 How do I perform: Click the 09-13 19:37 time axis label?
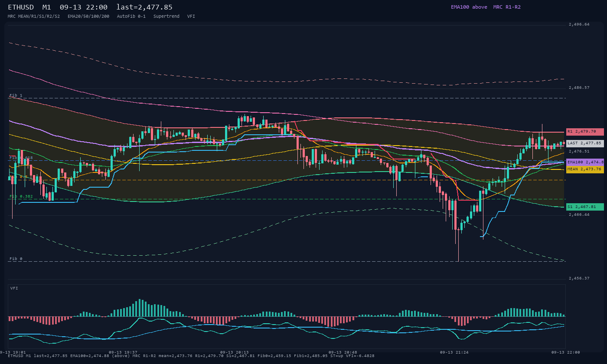click(123, 352)
